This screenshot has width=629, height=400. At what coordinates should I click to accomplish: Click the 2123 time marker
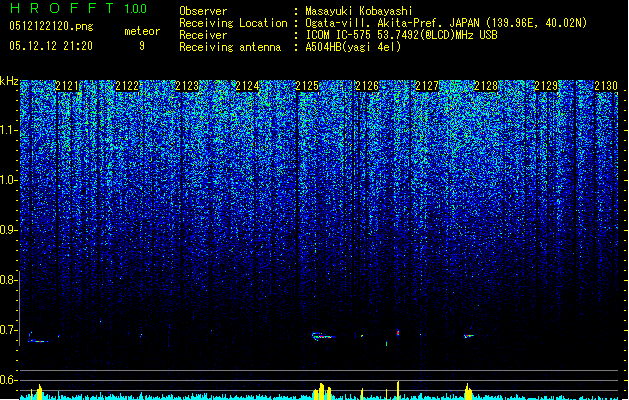(x=187, y=86)
